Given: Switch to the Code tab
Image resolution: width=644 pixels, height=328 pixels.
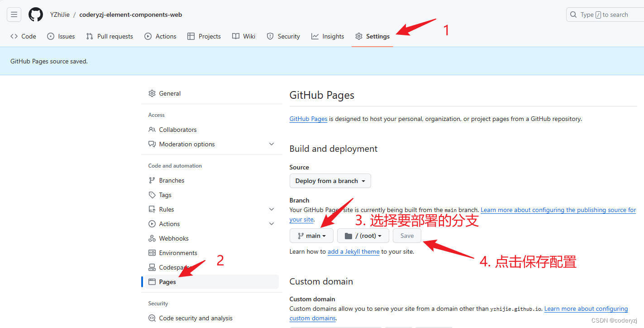Looking at the screenshot, I should (23, 36).
